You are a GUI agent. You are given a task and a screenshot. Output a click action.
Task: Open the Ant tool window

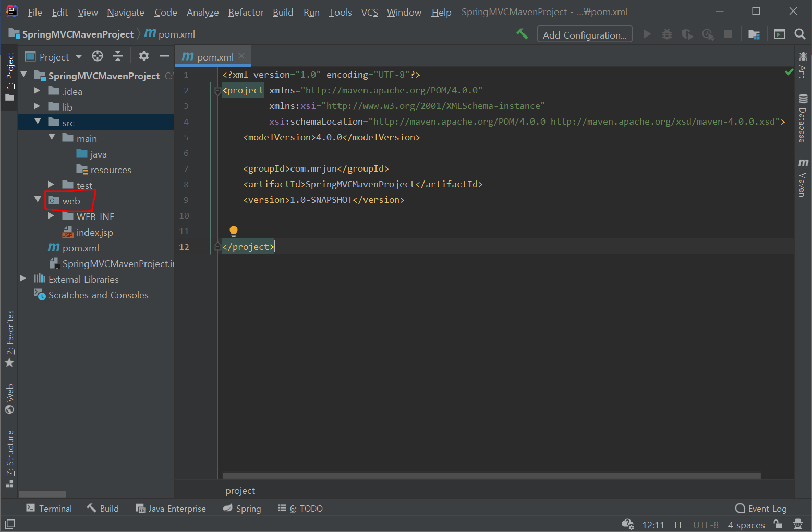(x=803, y=65)
